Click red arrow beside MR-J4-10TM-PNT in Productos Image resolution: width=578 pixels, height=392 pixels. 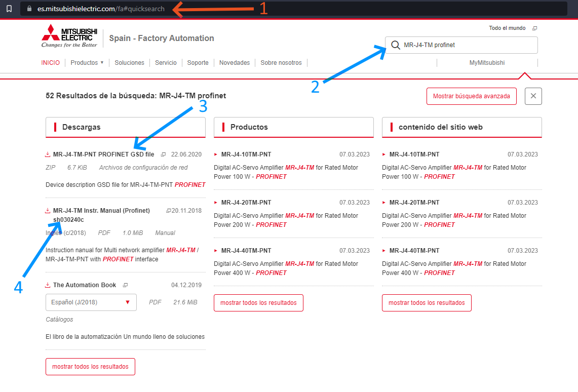[x=216, y=154]
